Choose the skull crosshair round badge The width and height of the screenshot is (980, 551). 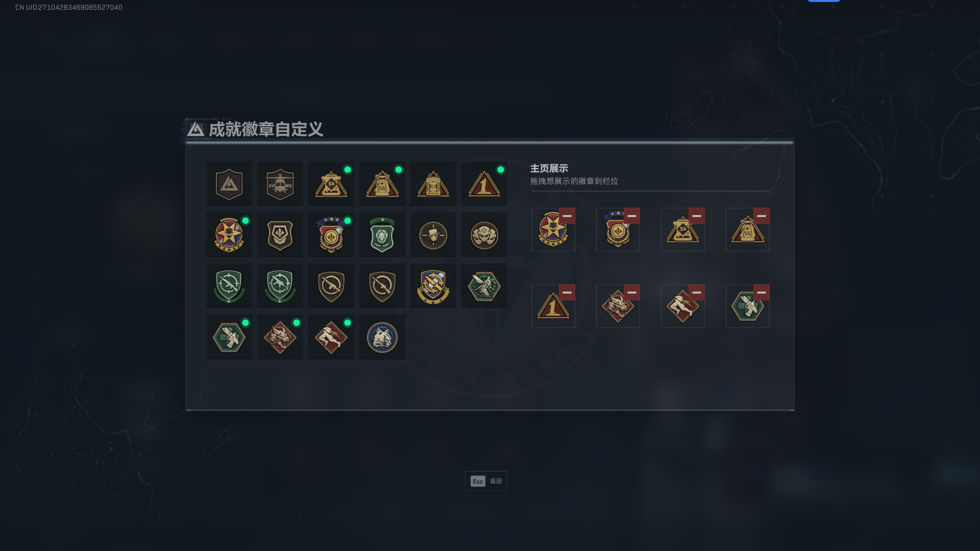click(433, 235)
